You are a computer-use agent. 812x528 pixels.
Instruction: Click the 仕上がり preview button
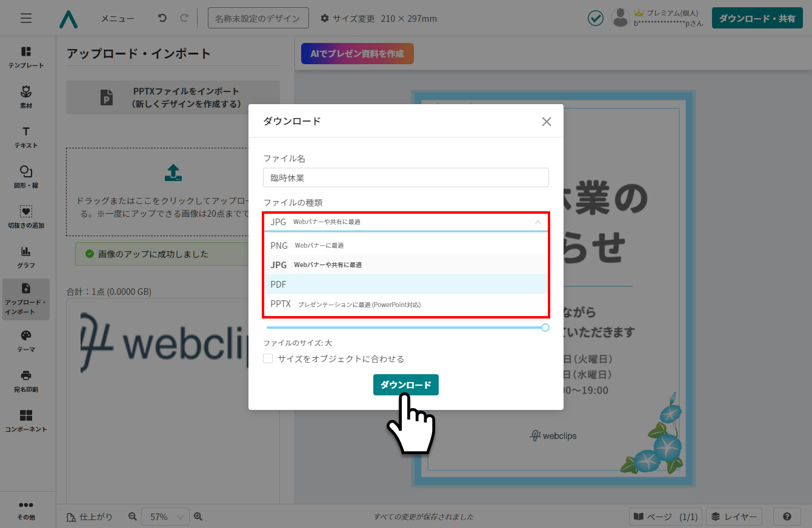pyautogui.click(x=90, y=516)
